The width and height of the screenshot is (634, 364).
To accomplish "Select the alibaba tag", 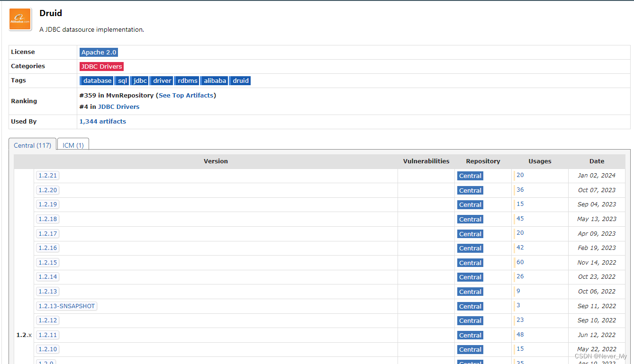I will point(215,80).
